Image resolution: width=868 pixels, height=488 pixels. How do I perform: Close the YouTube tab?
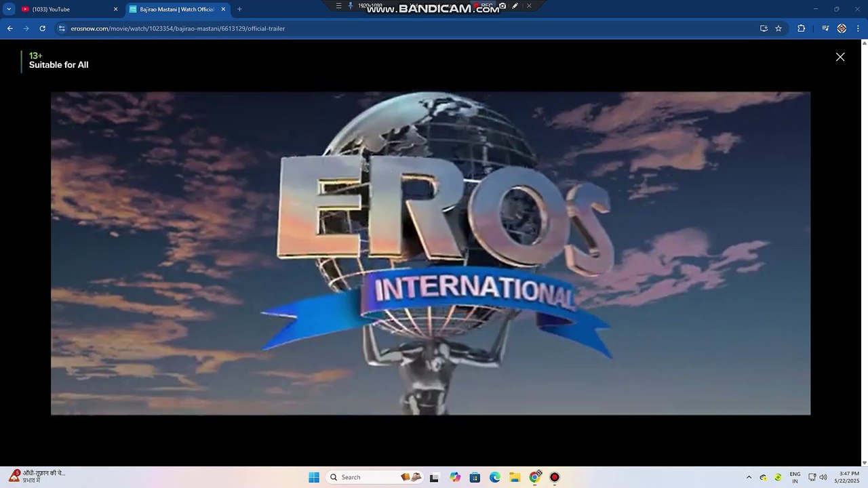[x=115, y=9]
